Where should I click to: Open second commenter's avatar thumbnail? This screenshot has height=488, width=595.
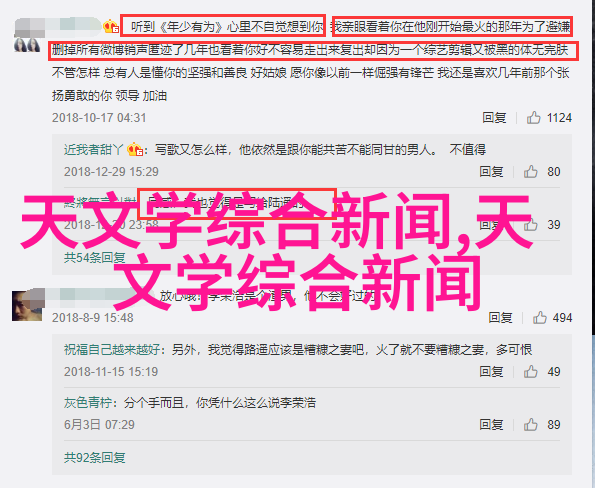28,305
